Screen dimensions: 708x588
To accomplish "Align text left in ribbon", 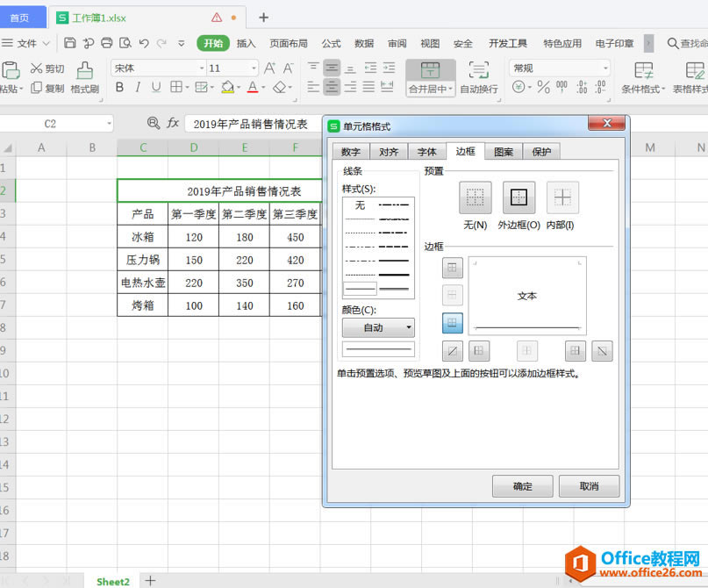I will pyautogui.click(x=313, y=87).
